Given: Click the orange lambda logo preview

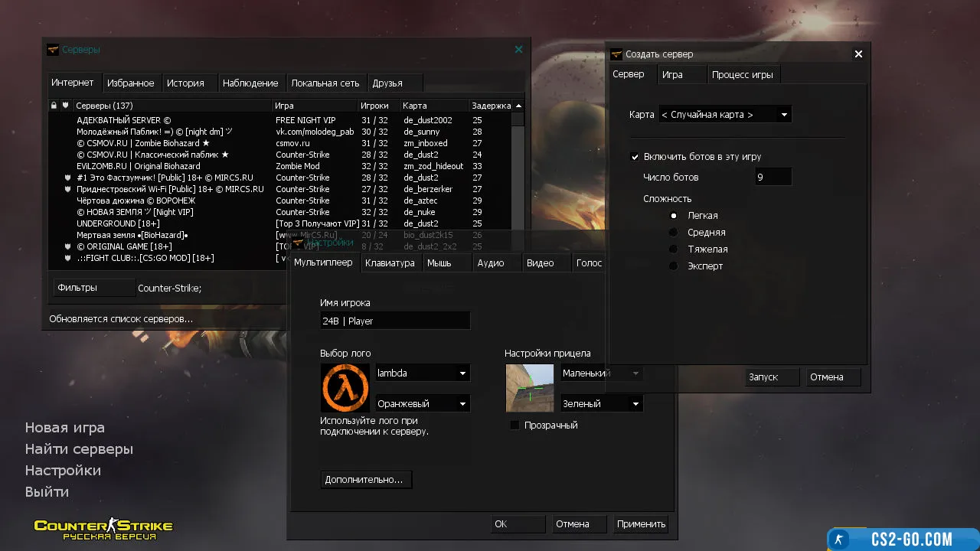Looking at the screenshot, I should pyautogui.click(x=345, y=388).
